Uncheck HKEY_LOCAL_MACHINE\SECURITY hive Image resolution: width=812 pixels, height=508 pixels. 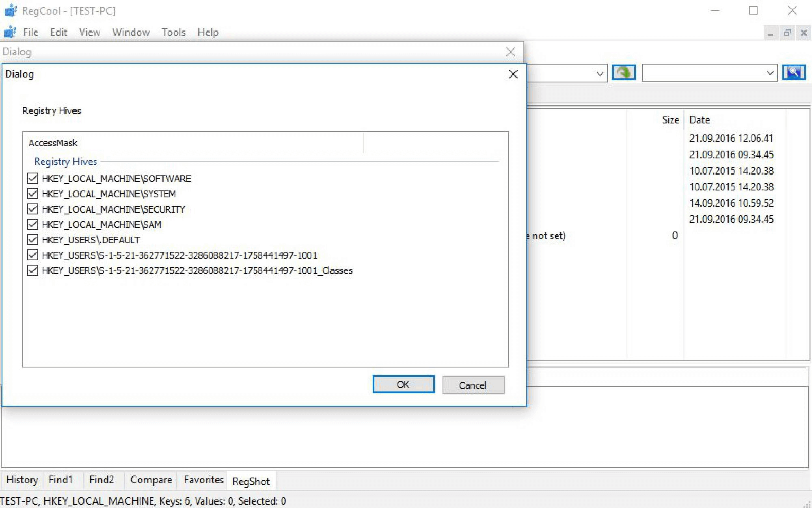(x=33, y=209)
